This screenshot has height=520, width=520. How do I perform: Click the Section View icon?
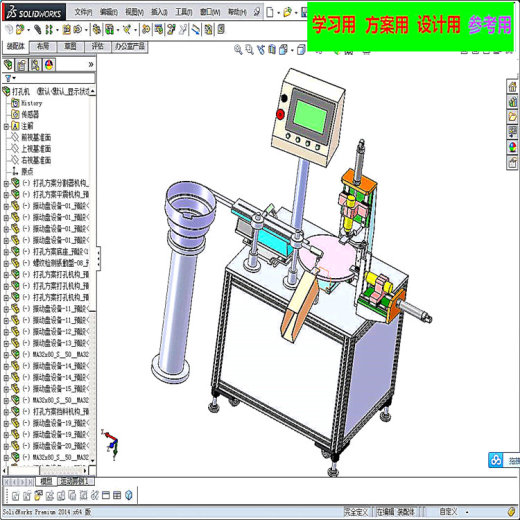pyautogui.click(x=272, y=50)
